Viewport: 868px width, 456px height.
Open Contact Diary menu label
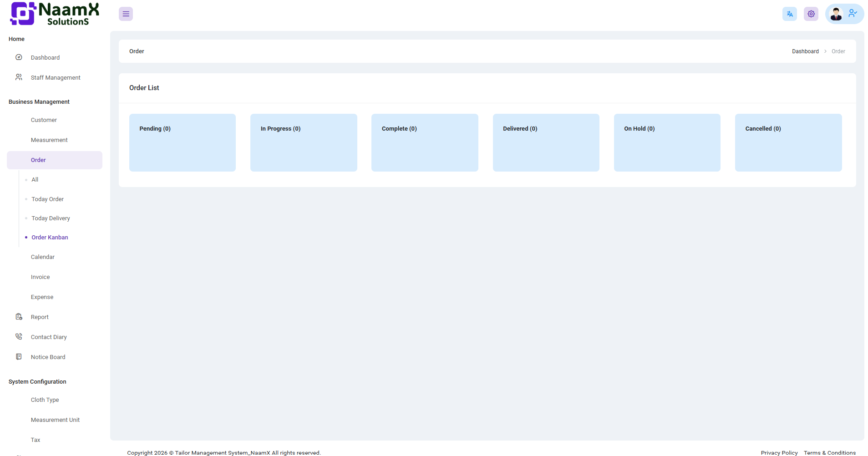pos(49,337)
